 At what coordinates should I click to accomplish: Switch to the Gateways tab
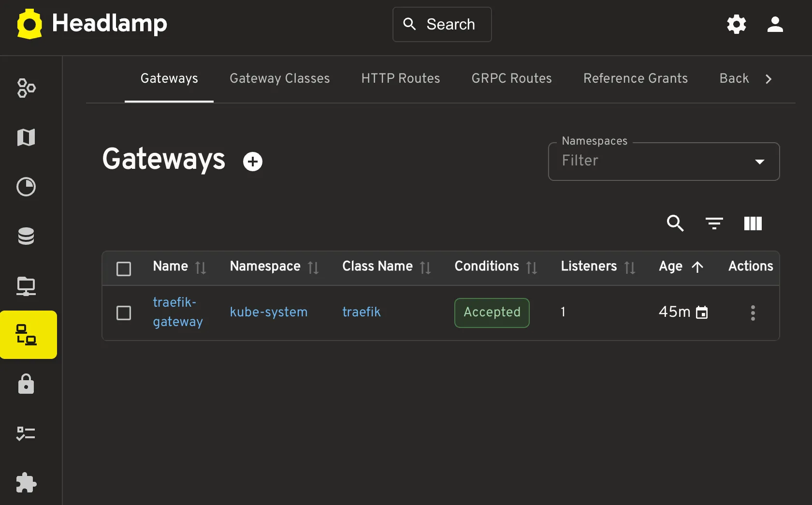click(169, 78)
